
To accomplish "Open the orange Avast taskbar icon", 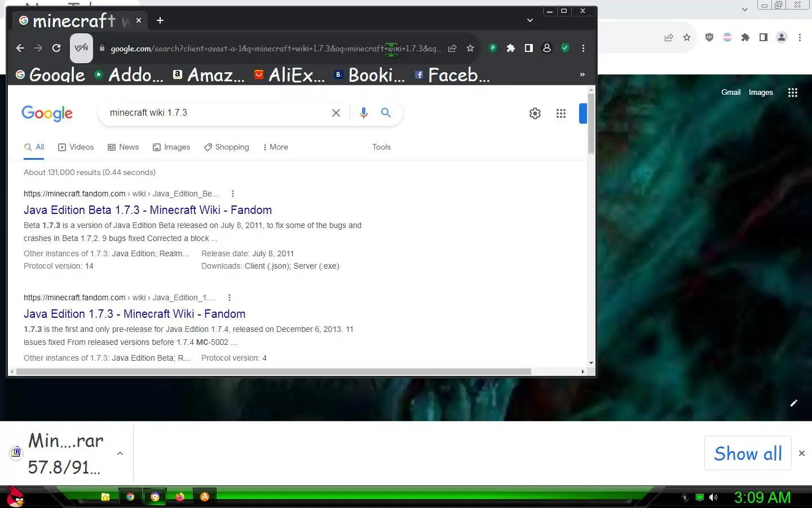I will pyautogui.click(x=205, y=497).
